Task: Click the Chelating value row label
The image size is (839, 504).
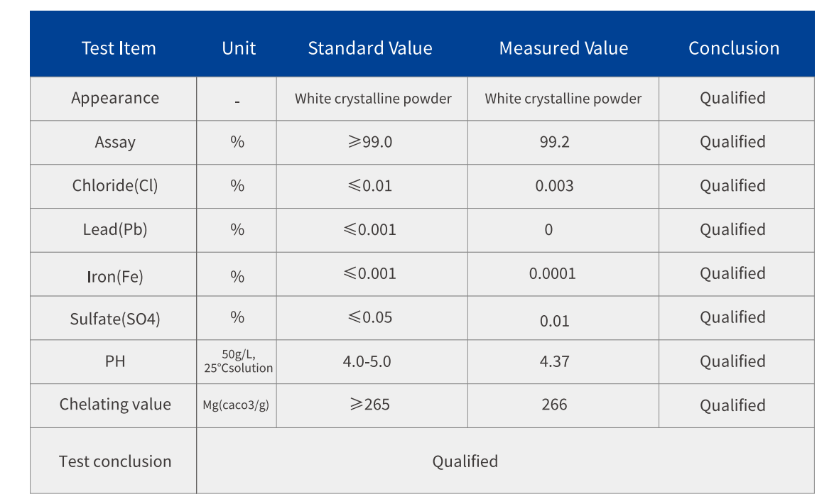Action: click(115, 405)
